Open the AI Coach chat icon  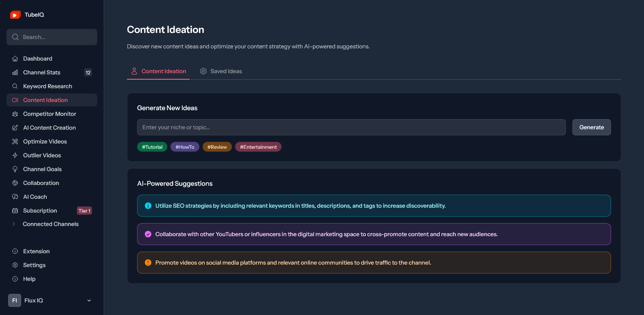click(15, 197)
